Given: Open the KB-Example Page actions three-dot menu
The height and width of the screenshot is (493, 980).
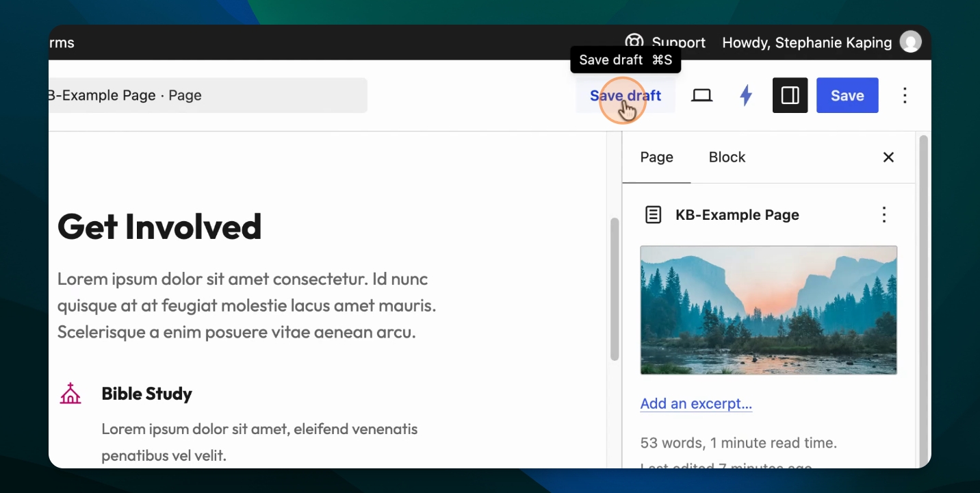Looking at the screenshot, I should [x=884, y=215].
